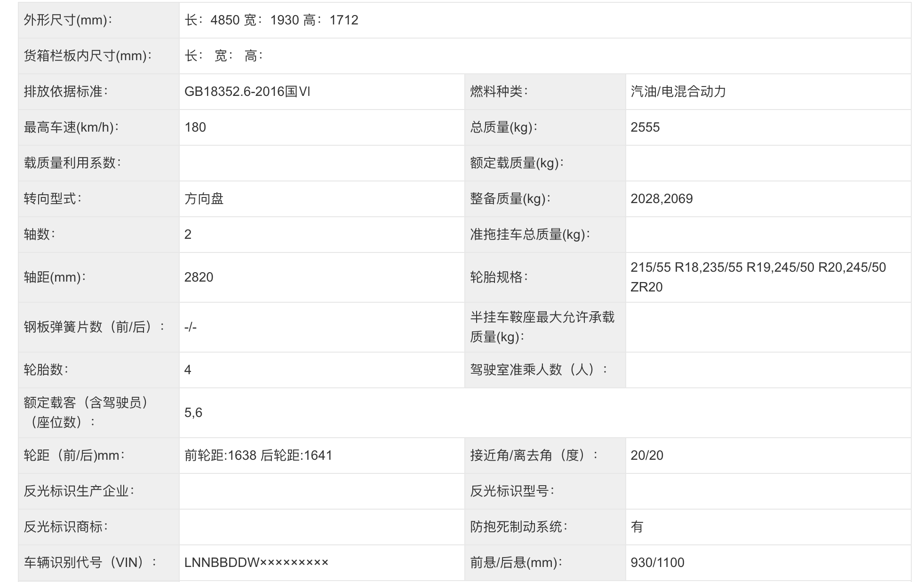Click the 轮胎数 value 4
The width and height of the screenshot is (924, 582).
[188, 370]
